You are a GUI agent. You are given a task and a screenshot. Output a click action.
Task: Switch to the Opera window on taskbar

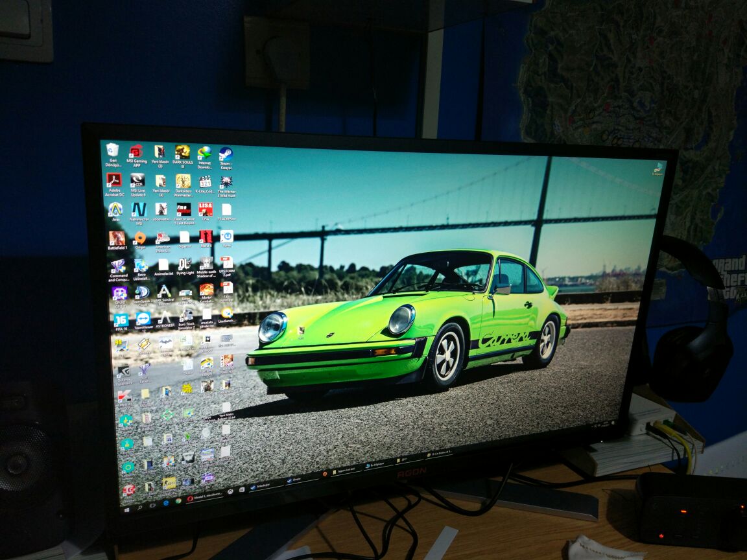205,496
